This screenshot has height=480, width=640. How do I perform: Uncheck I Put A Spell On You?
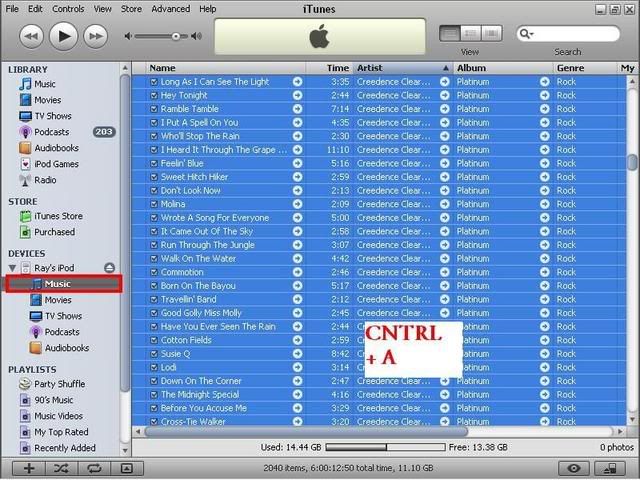click(154, 123)
